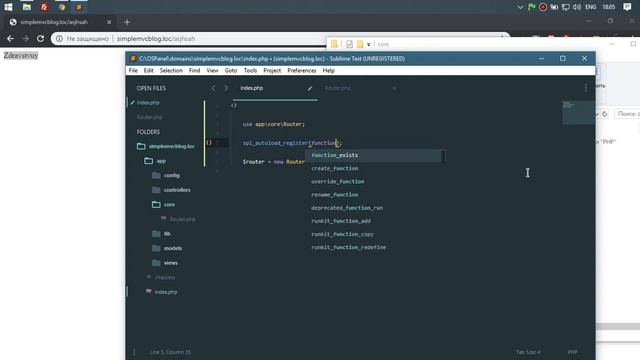The width and height of the screenshot is (640, 360).
Task: Open the Selection menu
Action: [x=171, y=71]
